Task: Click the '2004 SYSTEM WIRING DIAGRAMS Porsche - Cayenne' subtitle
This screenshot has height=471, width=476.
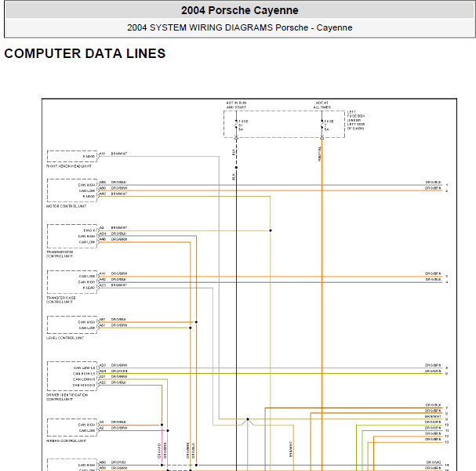Action: click(239, 27)
